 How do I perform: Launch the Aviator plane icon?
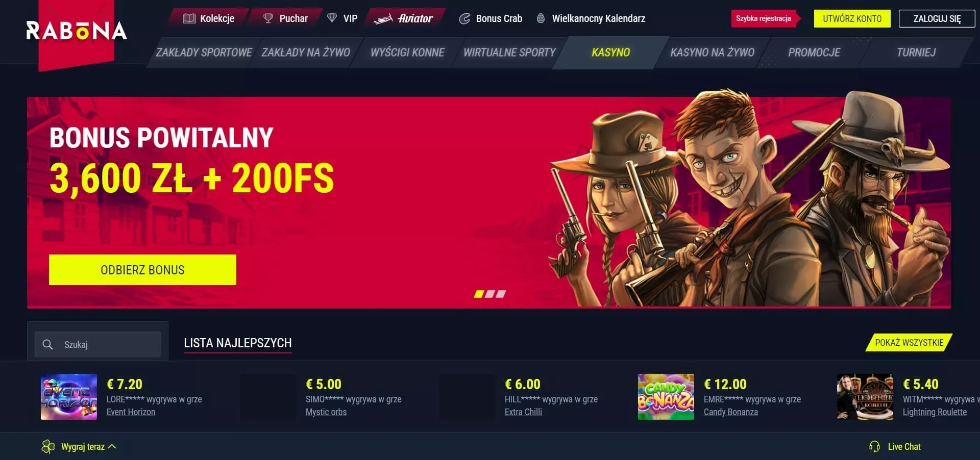pyautogui.click(x=383, y=19)
